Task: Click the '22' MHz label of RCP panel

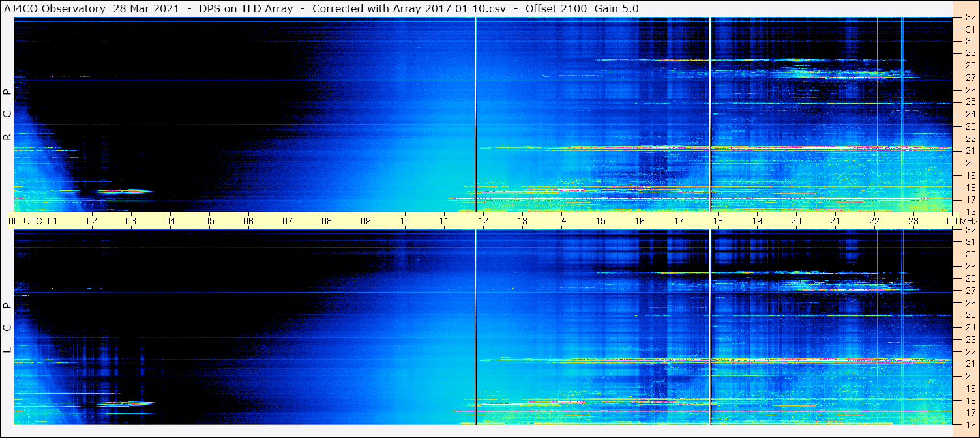Action: pyautogui.click(x=970, y=139)
